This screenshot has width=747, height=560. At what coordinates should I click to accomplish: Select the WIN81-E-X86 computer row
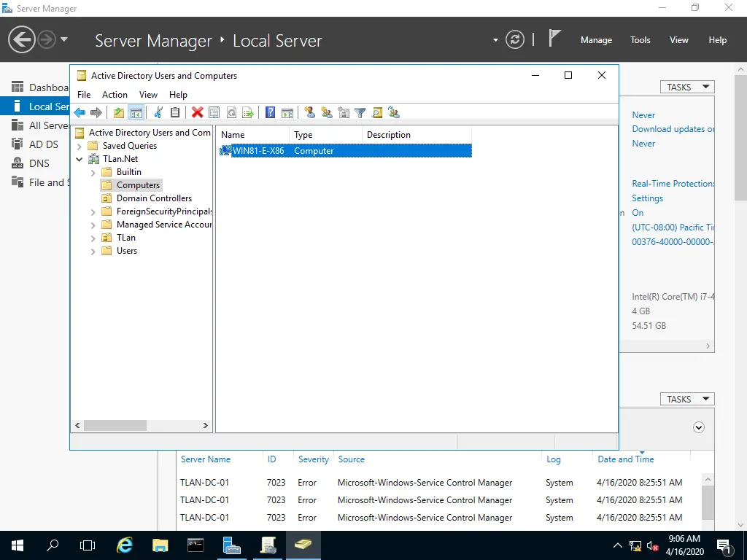pyautogui.click(x=345, y=151)
